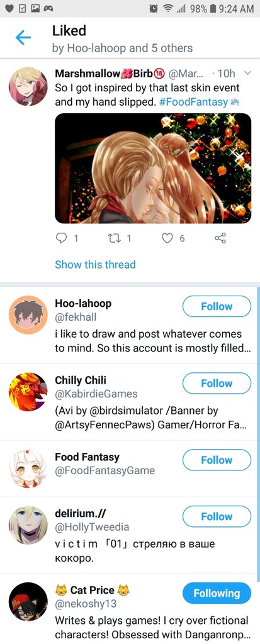
Task: Open the #FoodFantasy hashtag
Action: [193, 102]
